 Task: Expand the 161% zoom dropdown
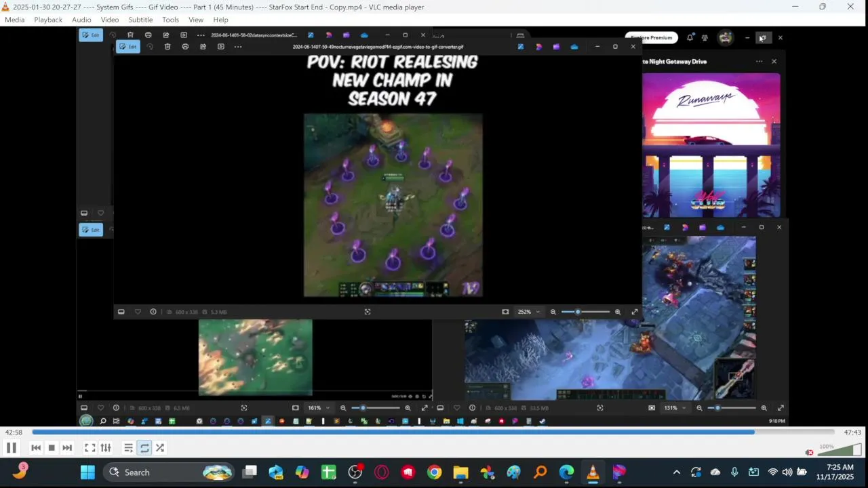click(318, 408)
